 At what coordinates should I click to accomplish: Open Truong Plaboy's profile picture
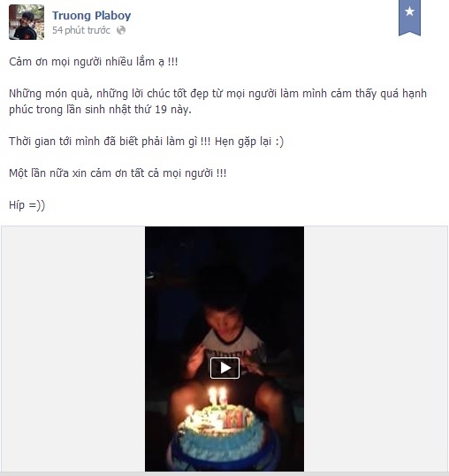tap(27, 22)
